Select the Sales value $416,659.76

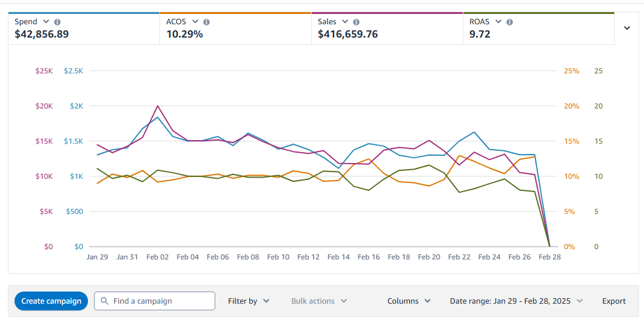pos(348,34)
